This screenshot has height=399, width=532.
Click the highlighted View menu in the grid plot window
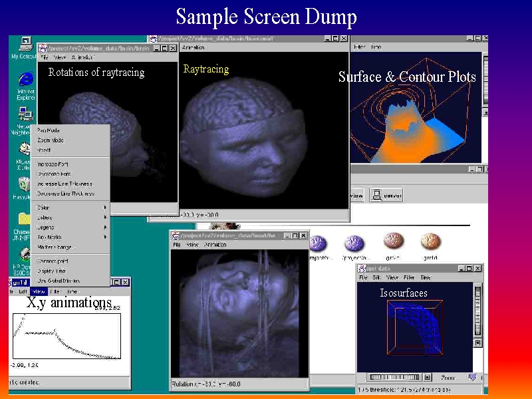coord(39,291)
